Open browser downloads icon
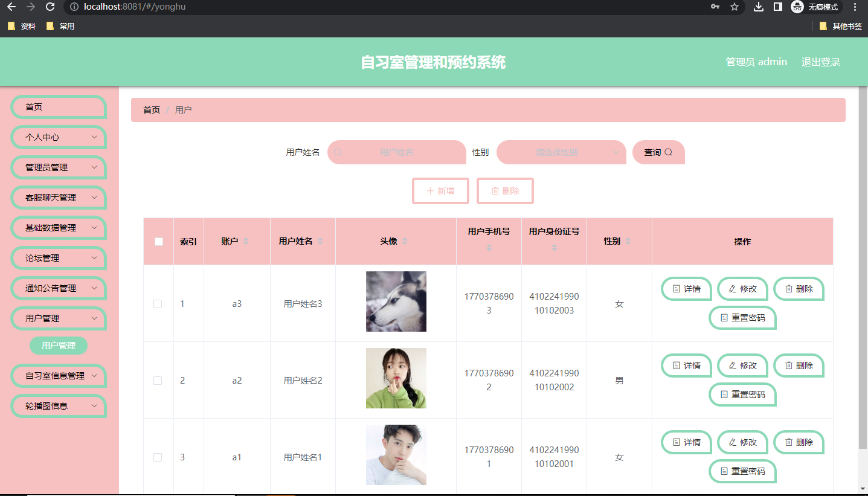Screen dimensions: 868x496 (x=759, y=7)
